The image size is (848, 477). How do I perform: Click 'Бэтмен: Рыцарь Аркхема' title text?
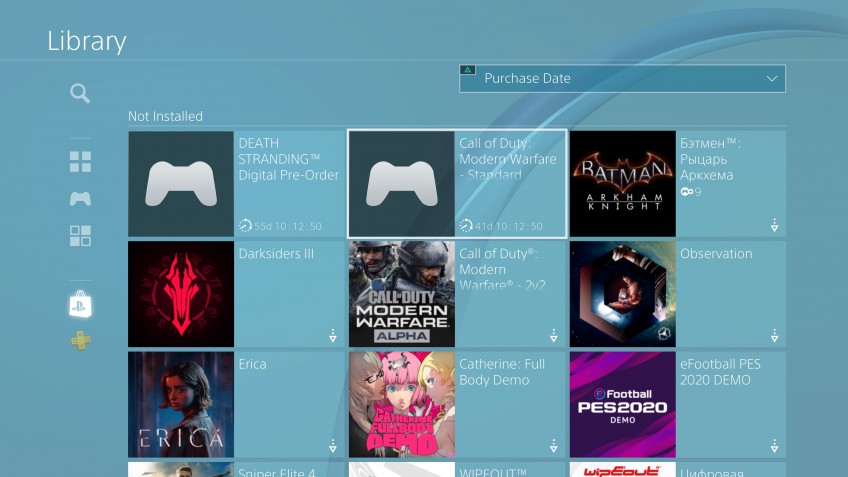click(711, 159)
